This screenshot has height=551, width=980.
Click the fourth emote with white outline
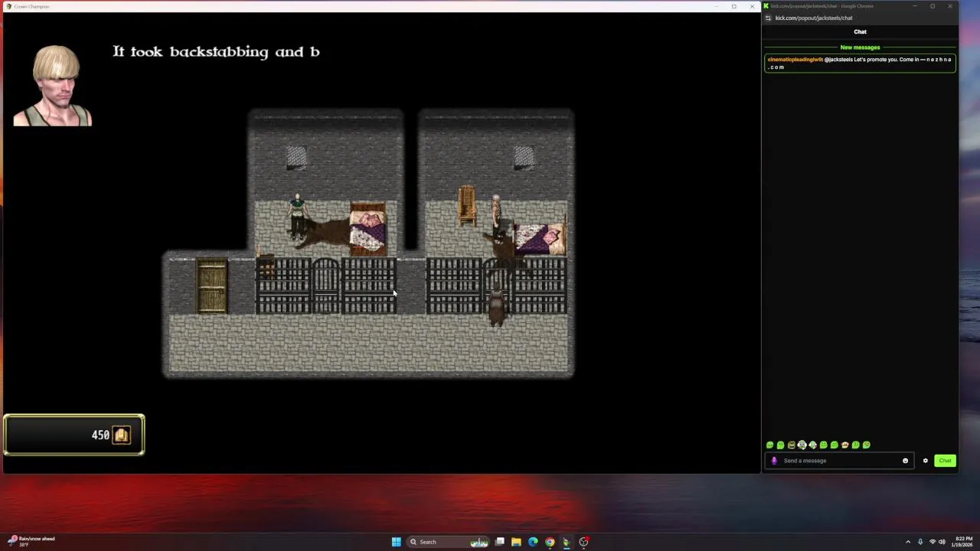point(802,445)
